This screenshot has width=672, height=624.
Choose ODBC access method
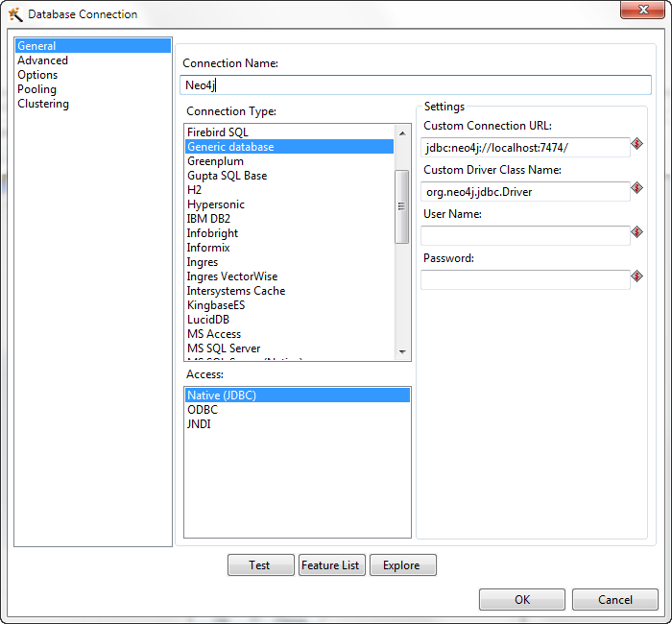[x=298, y=410]
